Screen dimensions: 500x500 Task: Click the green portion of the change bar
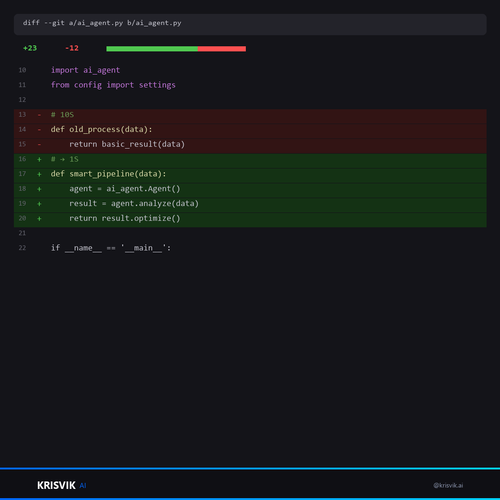[x=152, y=49]
